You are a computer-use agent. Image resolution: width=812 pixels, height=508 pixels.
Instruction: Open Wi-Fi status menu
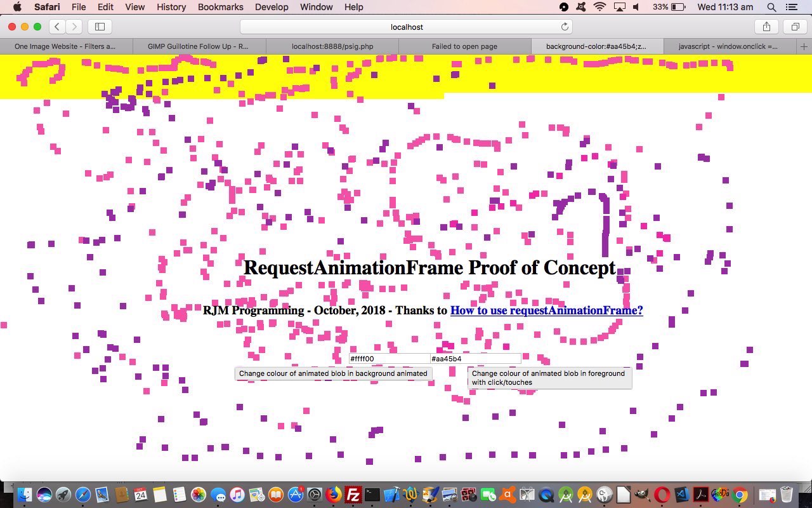[599, 7]
